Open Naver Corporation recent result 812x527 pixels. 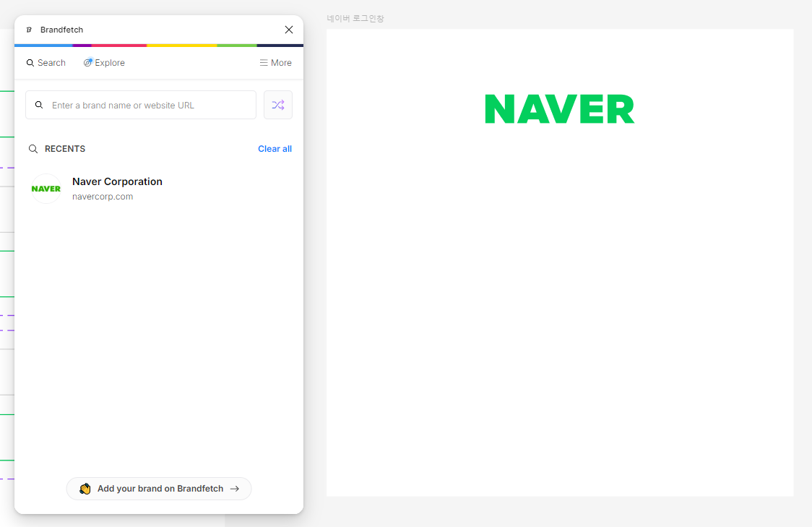coord(158,189)
